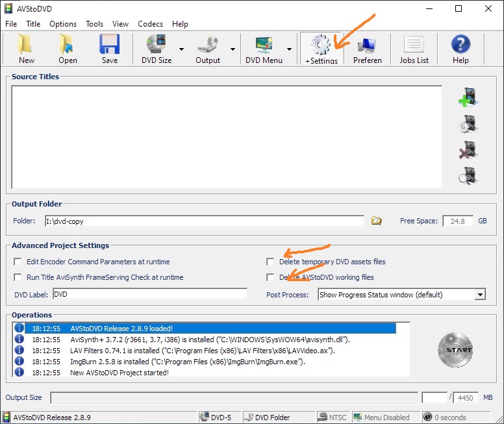Image resolution: width=504 pixels, height=424 pixels.
Task: Add a title with the green plus film icon
Action: (x=468, y=97)
